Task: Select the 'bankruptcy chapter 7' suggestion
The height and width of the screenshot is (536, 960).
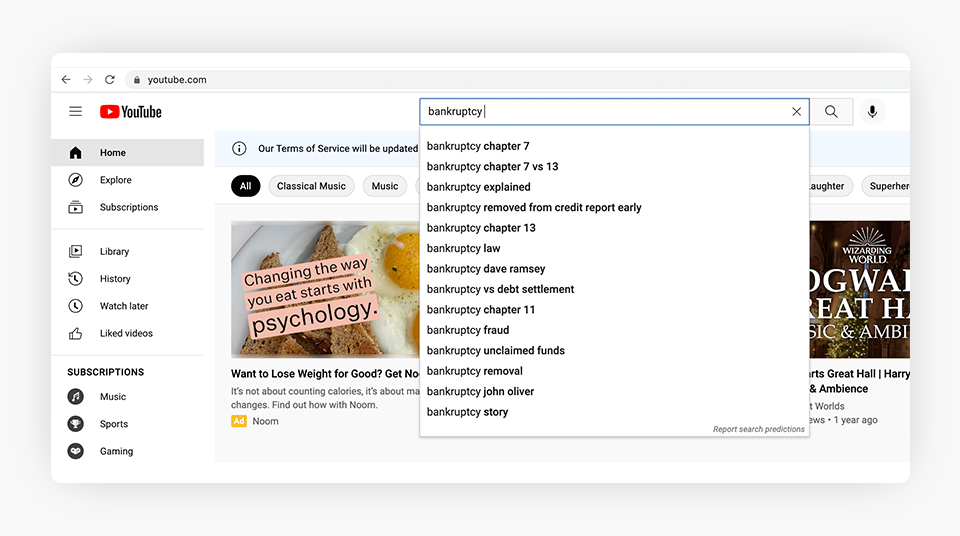Action: 478,146
